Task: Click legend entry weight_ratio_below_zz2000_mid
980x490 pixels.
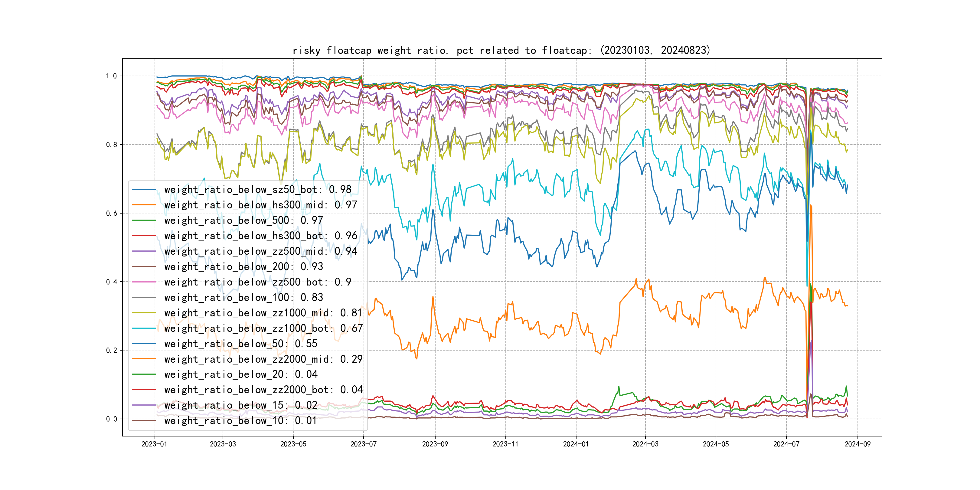Action: 263,359
